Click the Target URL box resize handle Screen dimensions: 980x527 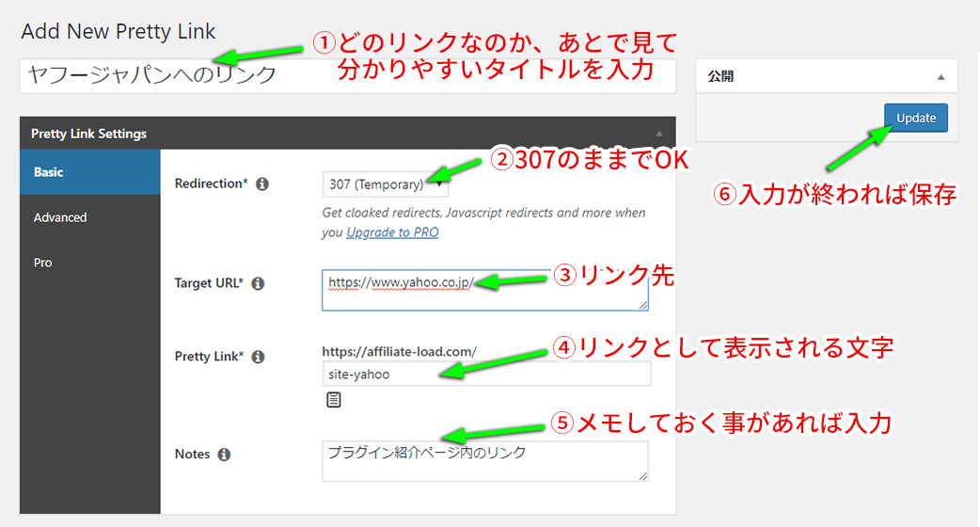click(x=643, y=305)
